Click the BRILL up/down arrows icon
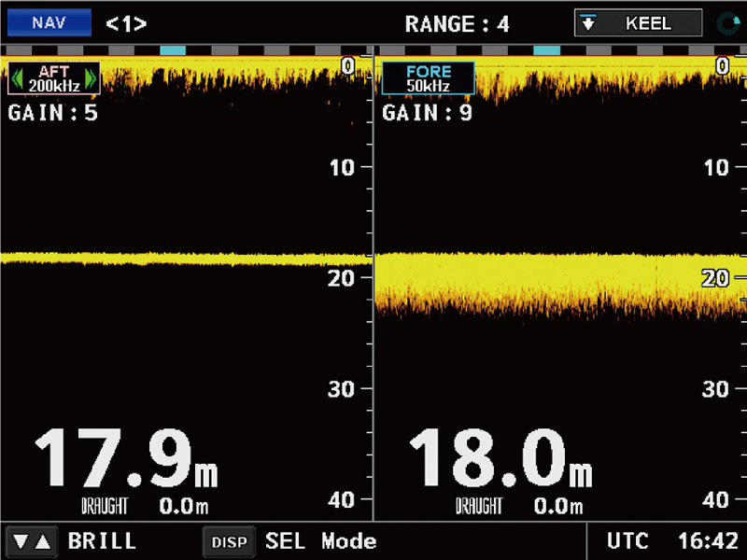 (x=32, y=542)
